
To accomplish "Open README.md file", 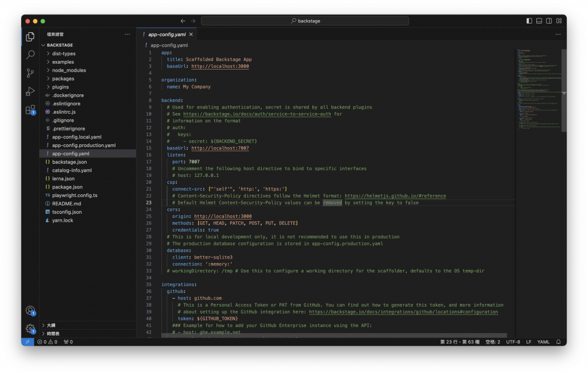I will click(x=88, y=203).
